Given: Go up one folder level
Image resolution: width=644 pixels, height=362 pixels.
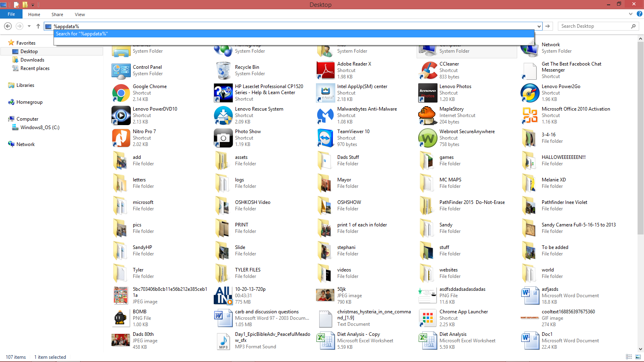Looking at the screenshot, I should (38, 26).
